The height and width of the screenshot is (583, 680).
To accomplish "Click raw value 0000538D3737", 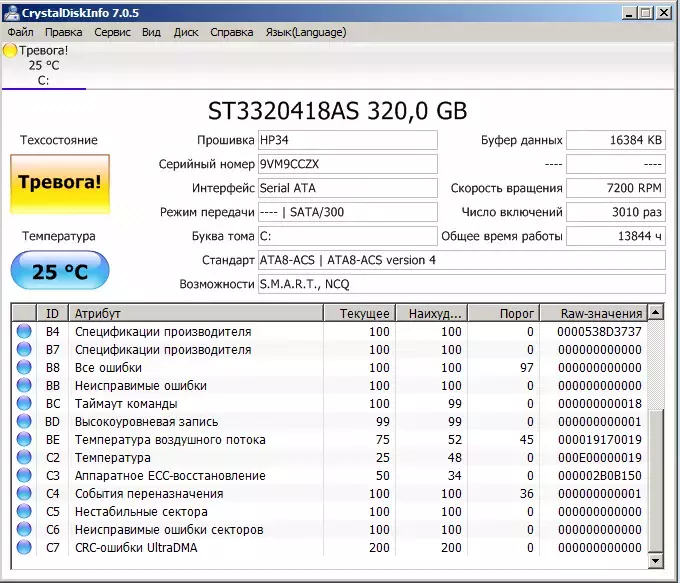I will click(x=599, y=331).
